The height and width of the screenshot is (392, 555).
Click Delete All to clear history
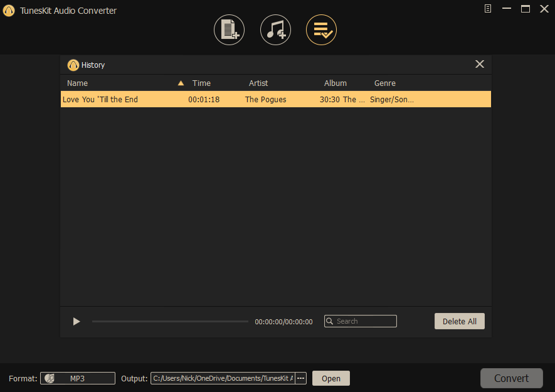[x=459, y=320]
